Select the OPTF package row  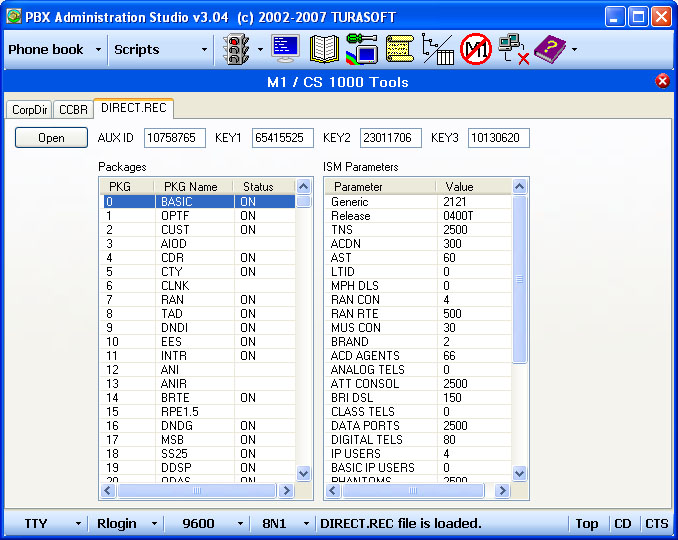198,216
